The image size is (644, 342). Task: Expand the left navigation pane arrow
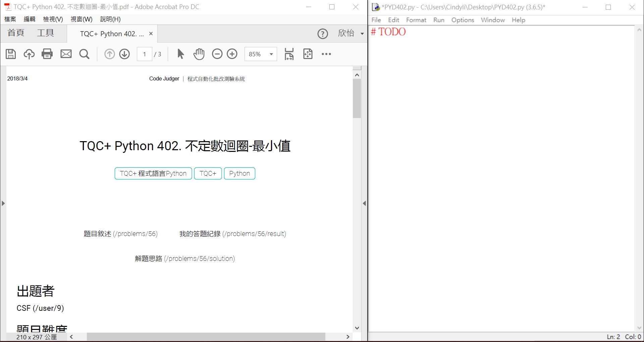[x=3, y=203]
